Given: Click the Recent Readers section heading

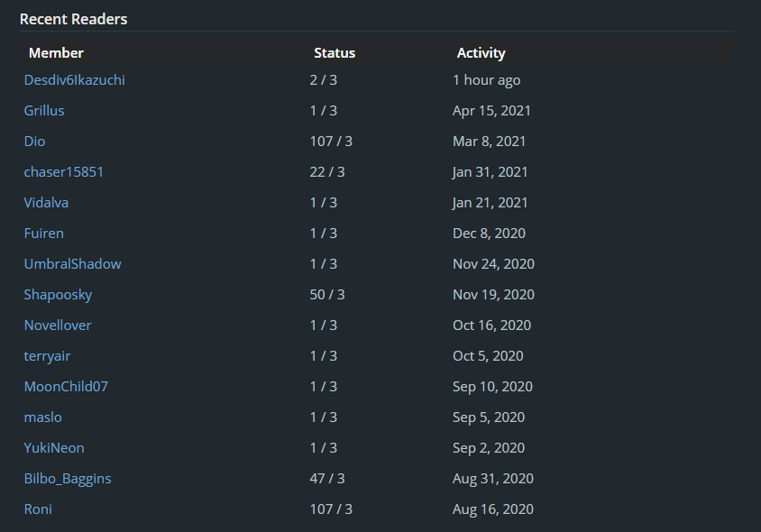Looking at the screenshot, I should coord(73,19).
